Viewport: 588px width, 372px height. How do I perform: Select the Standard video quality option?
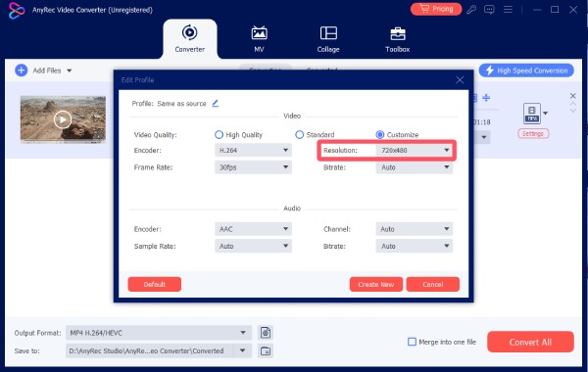299,134
